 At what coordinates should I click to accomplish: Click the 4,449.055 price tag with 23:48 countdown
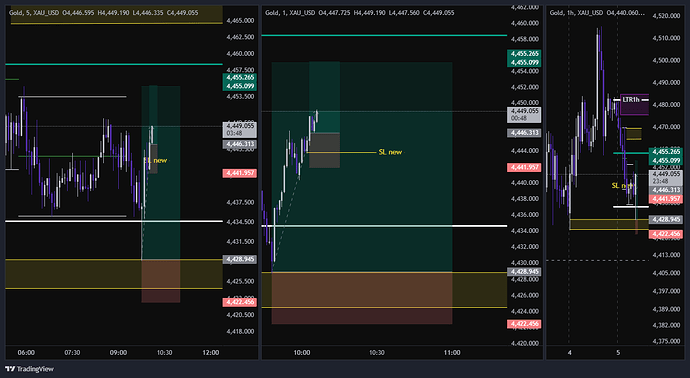[666, 178]
